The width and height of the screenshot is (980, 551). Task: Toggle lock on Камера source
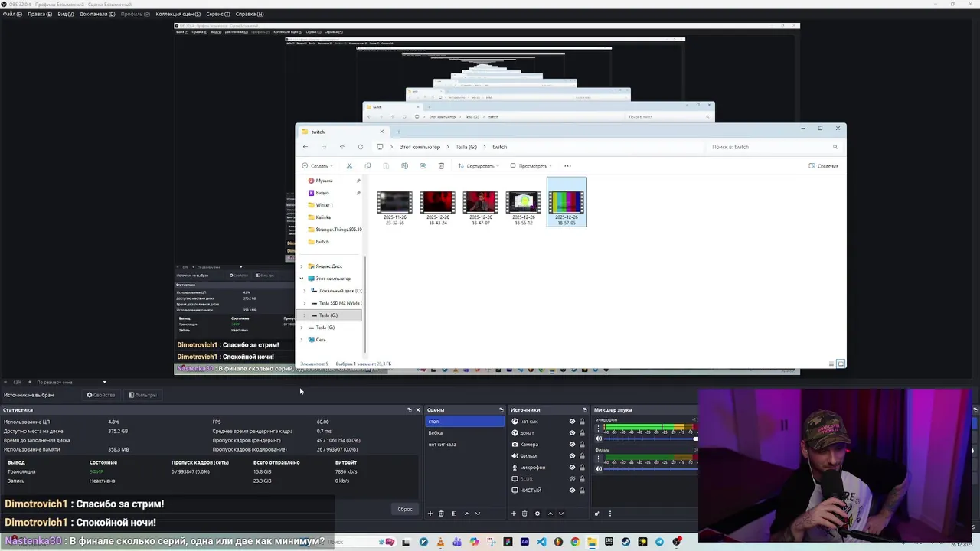click(x=582, y=445)
